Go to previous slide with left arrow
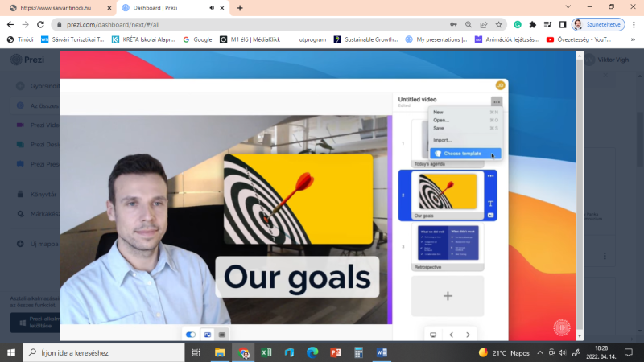The height and width of the screenshot is (362, 644). (451, 335)
